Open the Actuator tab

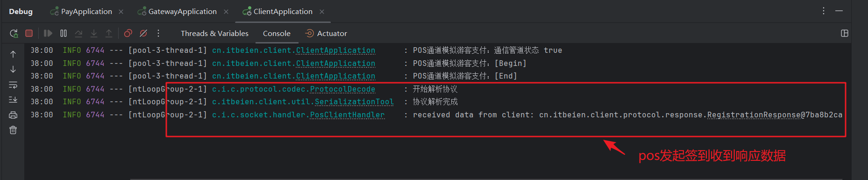coord(326,33)
